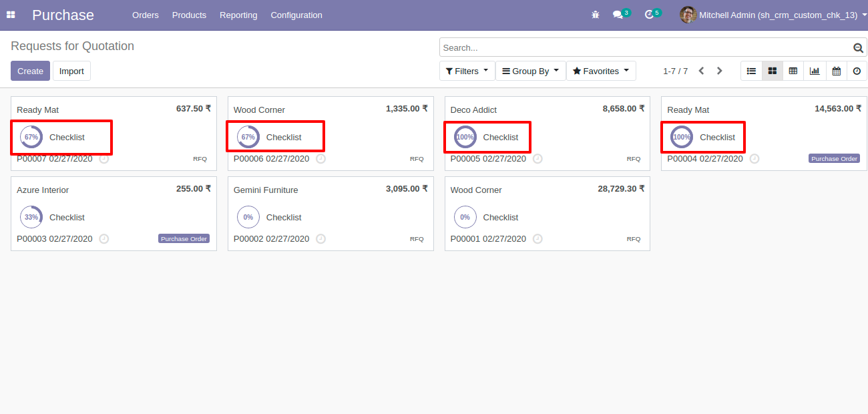Go to next page of records
The image size is (868, 414).
tap(719, 71)
